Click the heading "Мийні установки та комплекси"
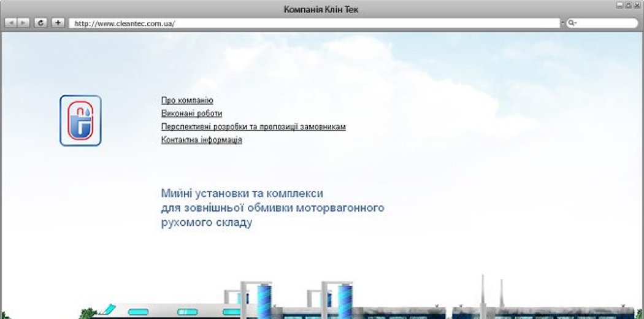 [x=242, y=193]
